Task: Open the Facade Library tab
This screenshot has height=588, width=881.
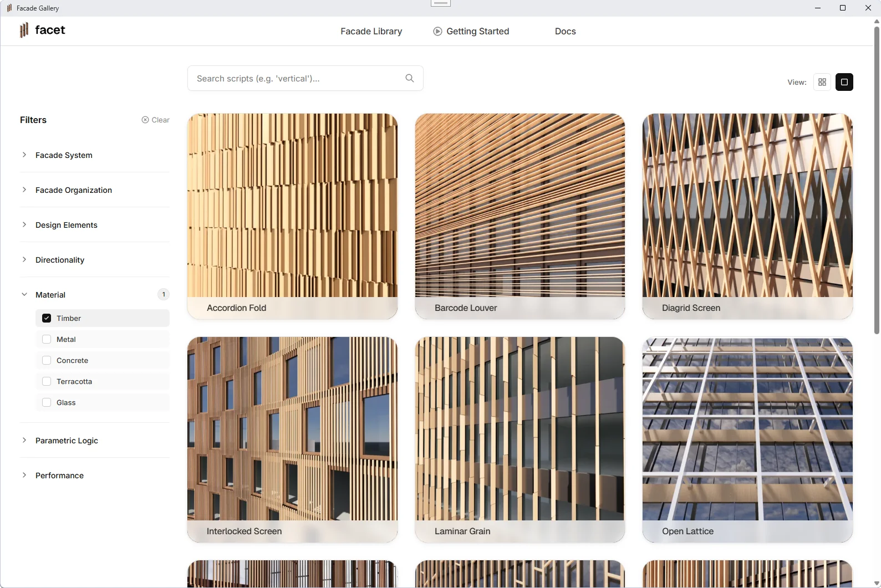Action: point(371,32)
